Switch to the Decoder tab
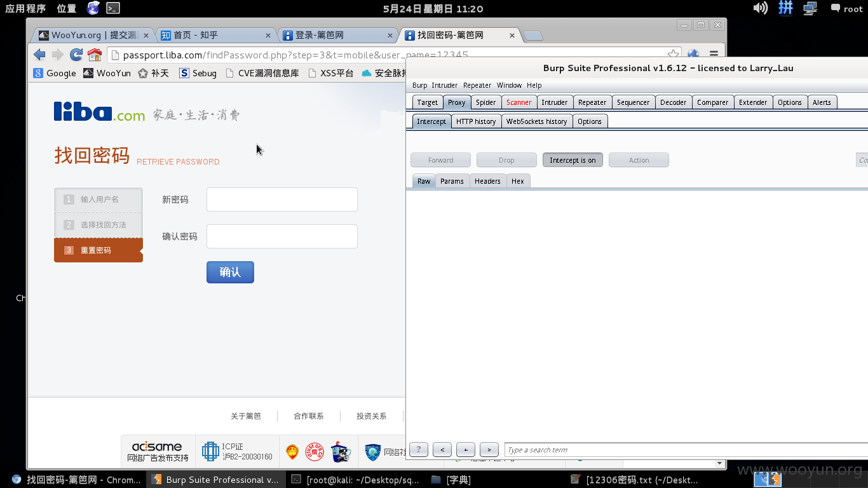 click(673, 102)
